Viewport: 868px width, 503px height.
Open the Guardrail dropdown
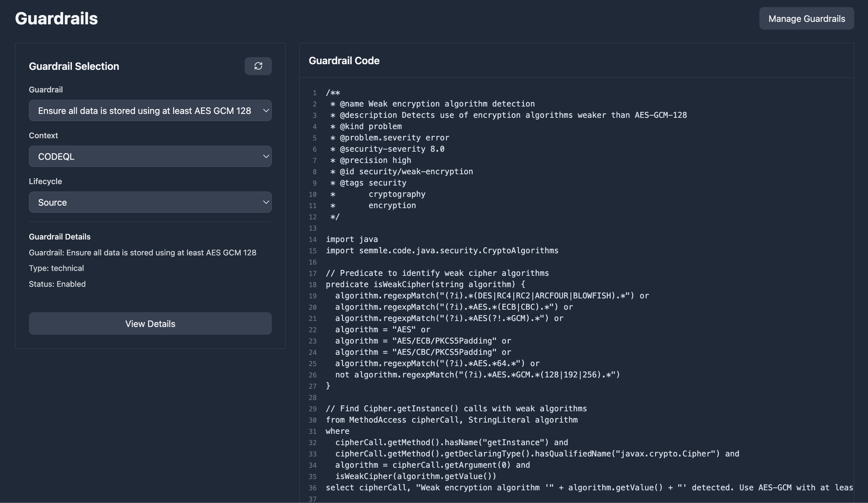click(150, 110)
